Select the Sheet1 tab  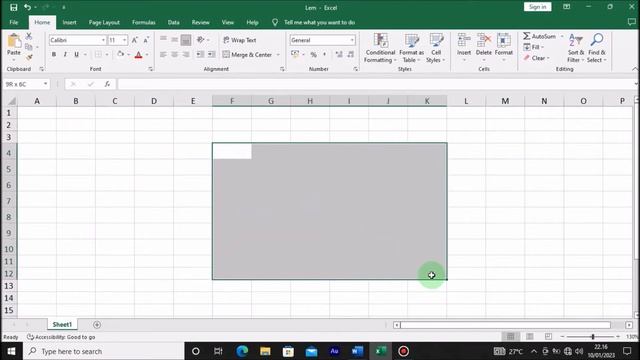click(62, 324)
